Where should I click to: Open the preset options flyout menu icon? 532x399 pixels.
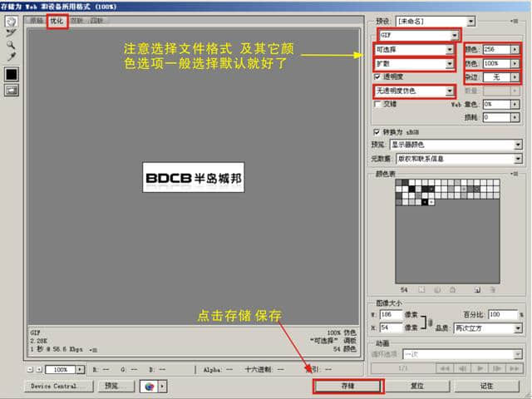click(x=517, y=21)
